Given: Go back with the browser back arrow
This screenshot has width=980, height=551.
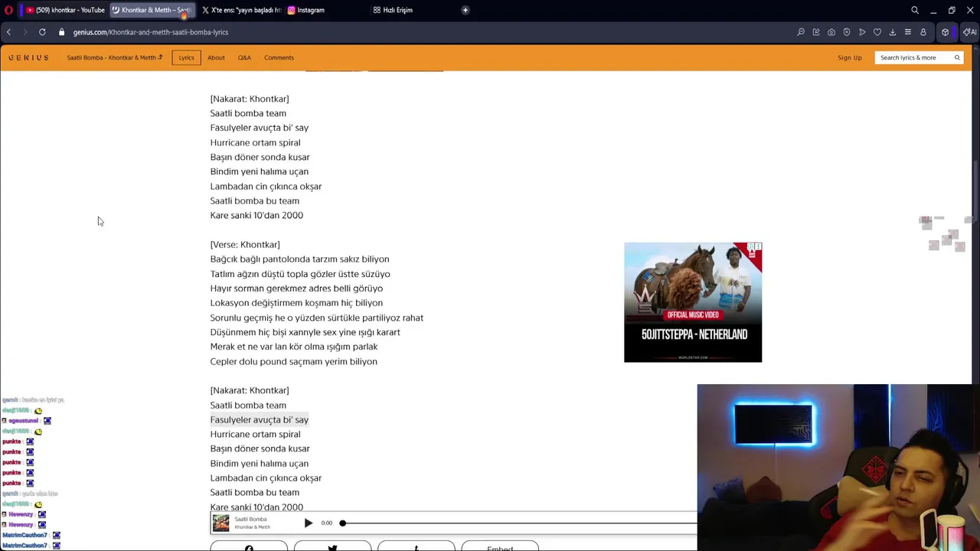Looking at the screenshot, I should [x=8, y=32].
